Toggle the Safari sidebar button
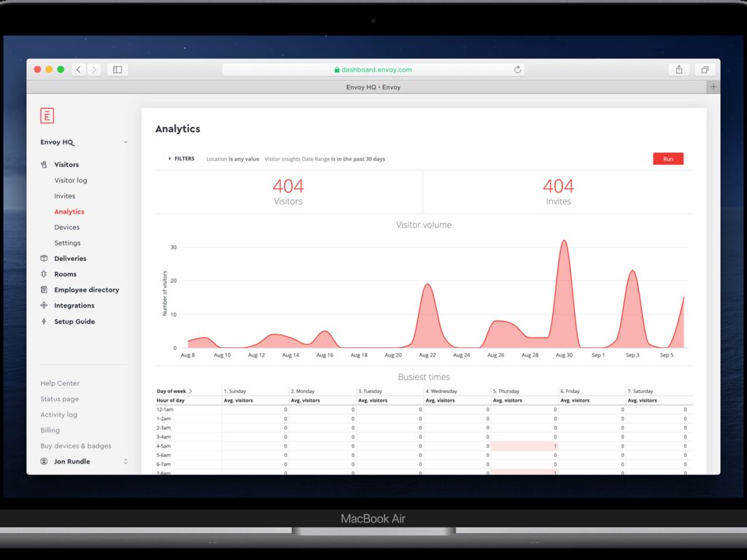Image resolution: width=747 pixels, height=560 pixels. point(117,69)
